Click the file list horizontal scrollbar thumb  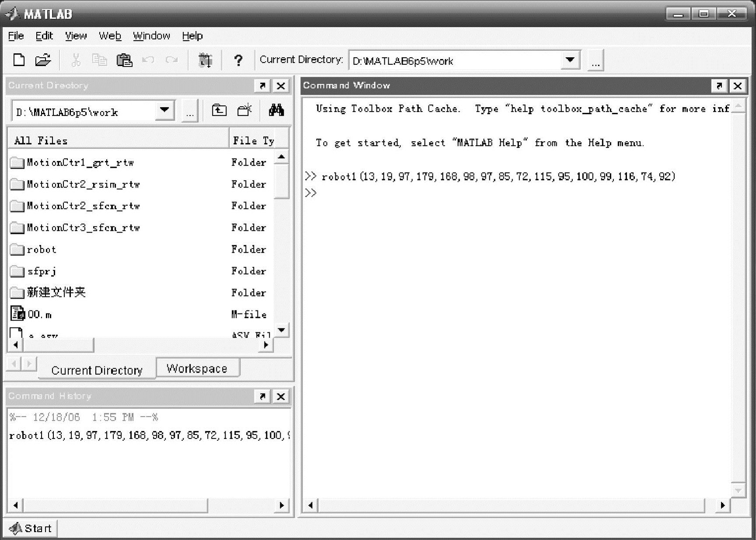[x=59, y=345]
